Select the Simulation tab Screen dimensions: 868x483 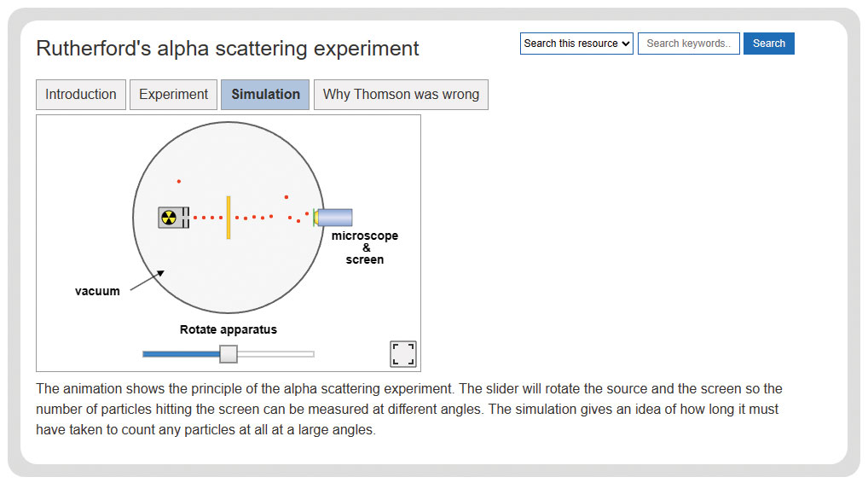click(265, 95)
